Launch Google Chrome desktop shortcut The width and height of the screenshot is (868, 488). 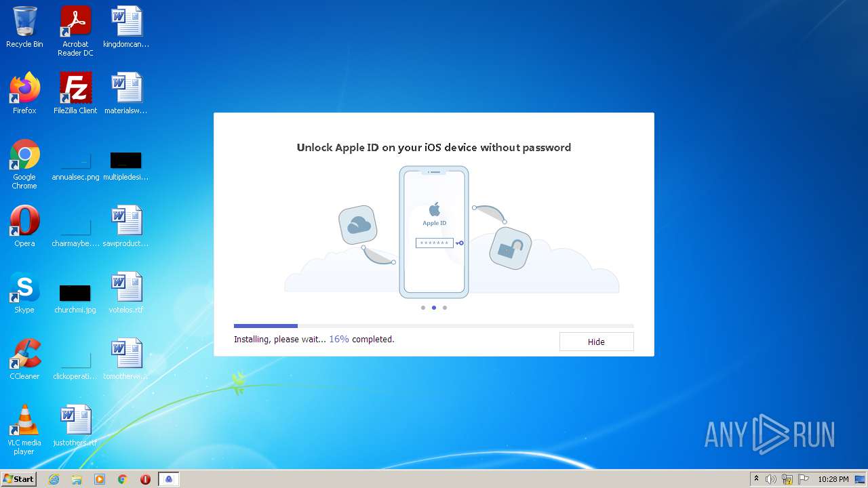24,164
